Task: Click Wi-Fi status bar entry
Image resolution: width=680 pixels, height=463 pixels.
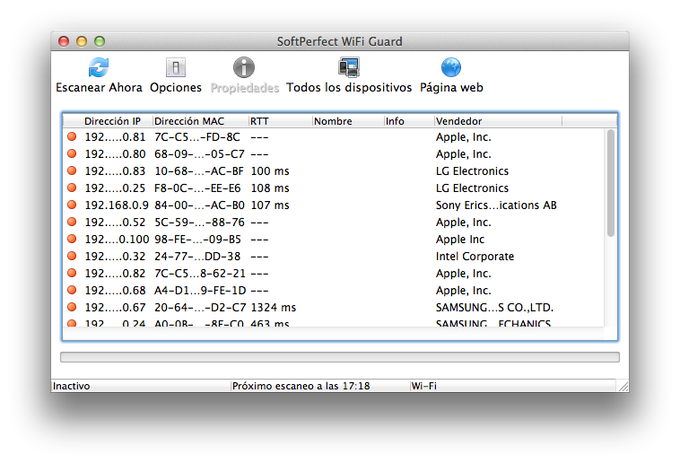Action: tap(424, 386)
